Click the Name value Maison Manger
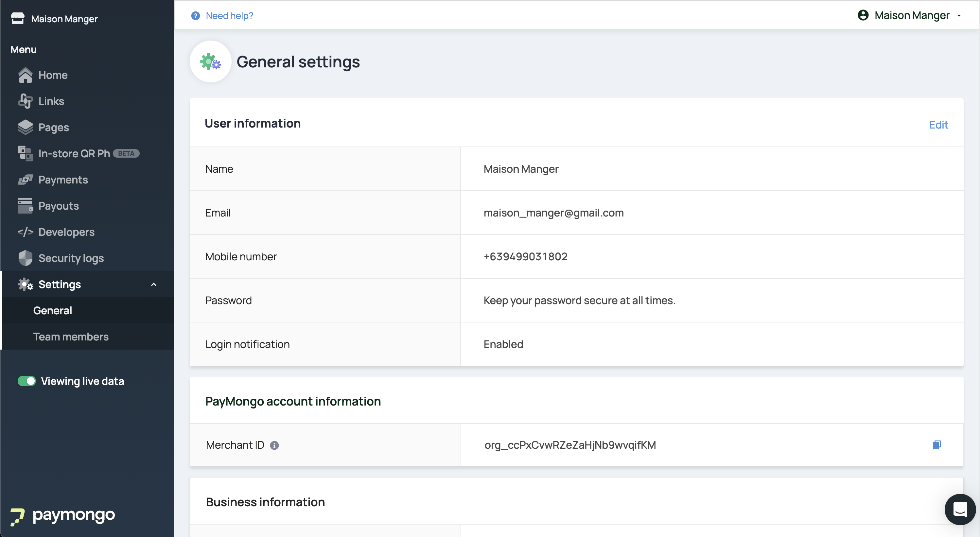 521,169
